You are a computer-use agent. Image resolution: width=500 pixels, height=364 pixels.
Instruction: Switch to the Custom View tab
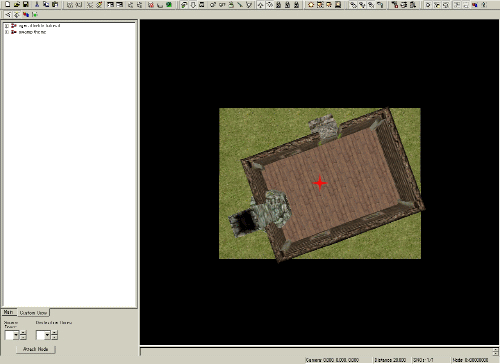coord(33,313)
